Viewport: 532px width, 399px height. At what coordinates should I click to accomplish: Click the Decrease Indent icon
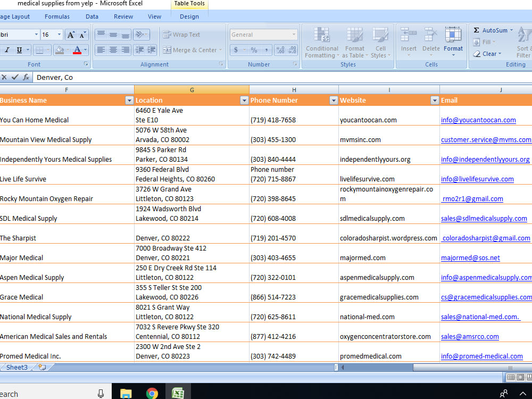point(139,50)
